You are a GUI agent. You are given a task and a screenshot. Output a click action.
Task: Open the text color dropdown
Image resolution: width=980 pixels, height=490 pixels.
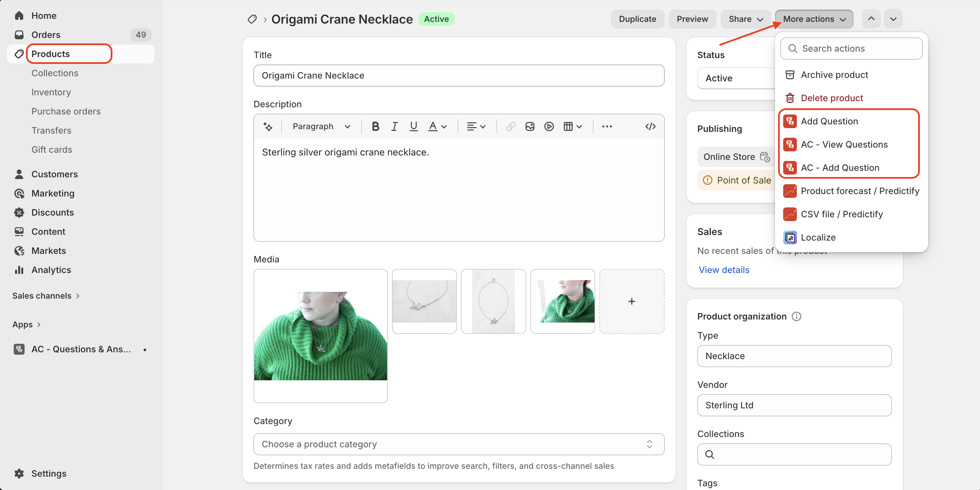tap(437, 126)
